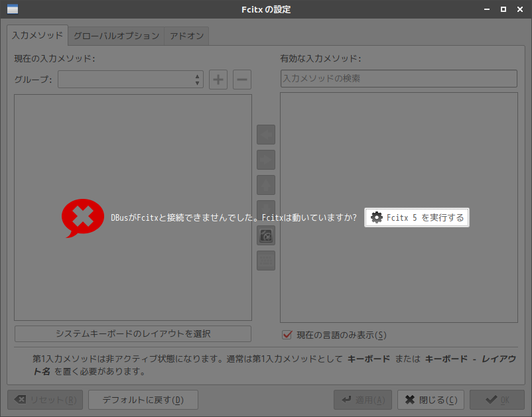Maximize the Fcitx の設定 window
This screenshot has width=532, height=417.
(x=503, y=9)
